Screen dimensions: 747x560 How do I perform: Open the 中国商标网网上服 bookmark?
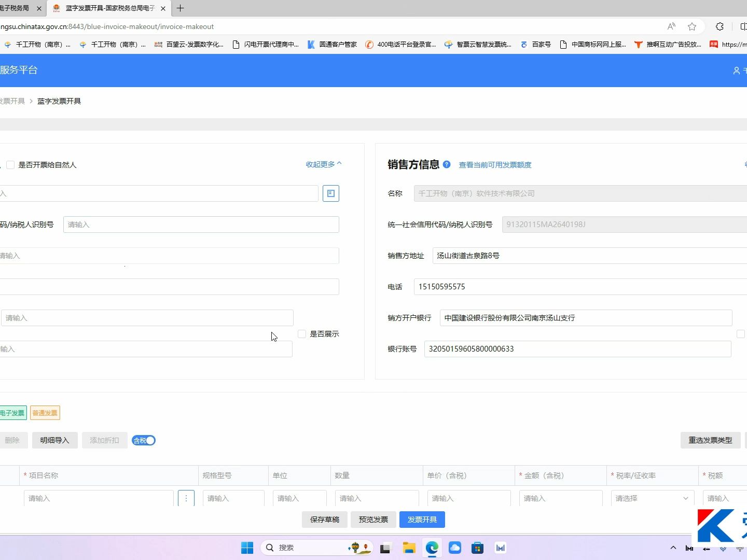(593, 45)
